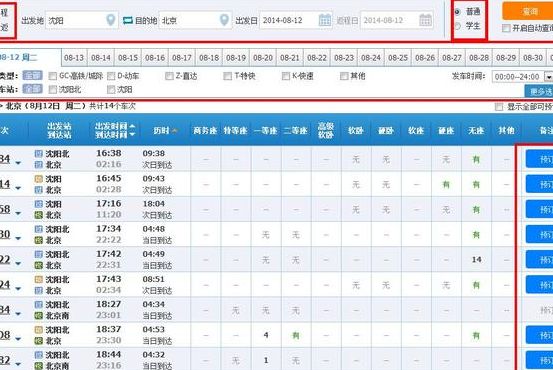Open the calendar icon for 返程日
This screenshot has width=553, height=370.
425,20
